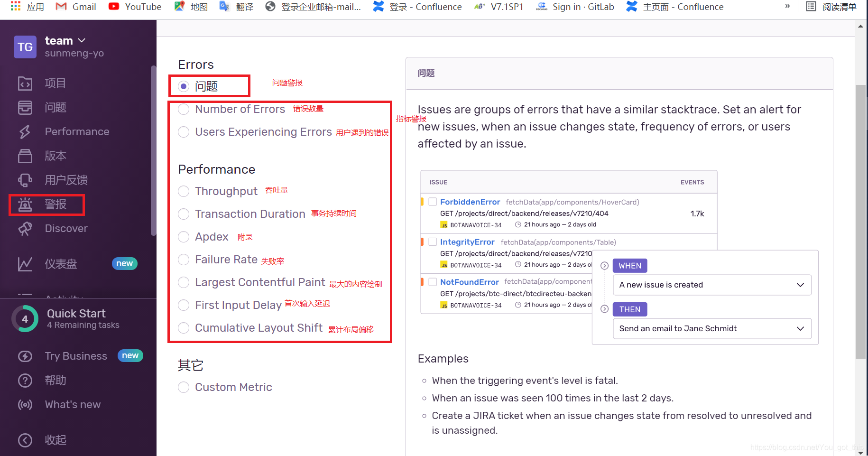Open the 登录企业邮箱 bookmark
The height and width of the screenshot is (456, 868).
313,7
